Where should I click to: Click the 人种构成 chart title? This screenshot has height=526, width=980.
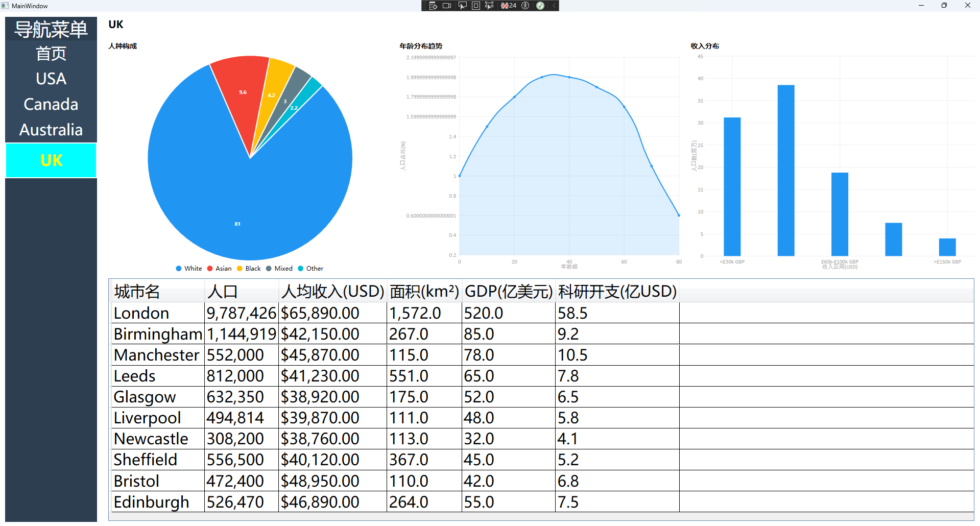pyautogui.click(x=123, y=46)
